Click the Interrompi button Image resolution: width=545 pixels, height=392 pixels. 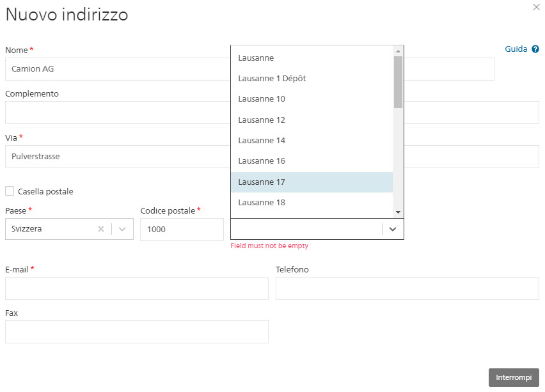click(x=514, y=377)
